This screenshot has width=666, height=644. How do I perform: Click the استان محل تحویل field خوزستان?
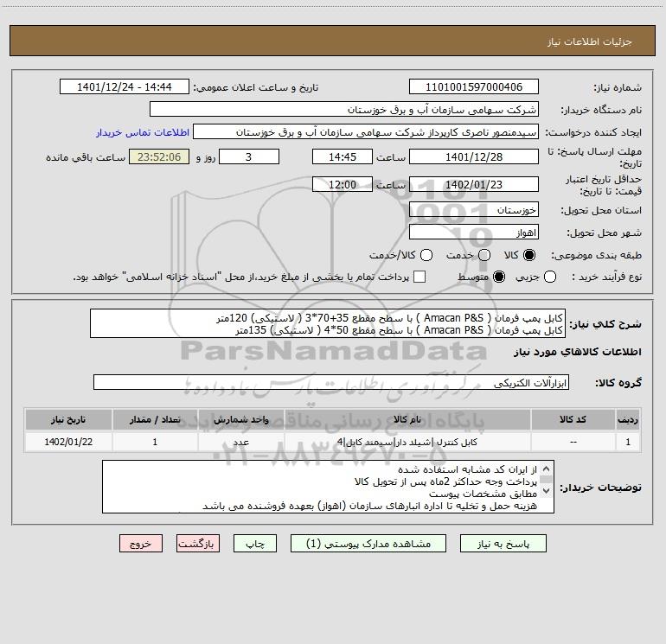tap(474, 210)
